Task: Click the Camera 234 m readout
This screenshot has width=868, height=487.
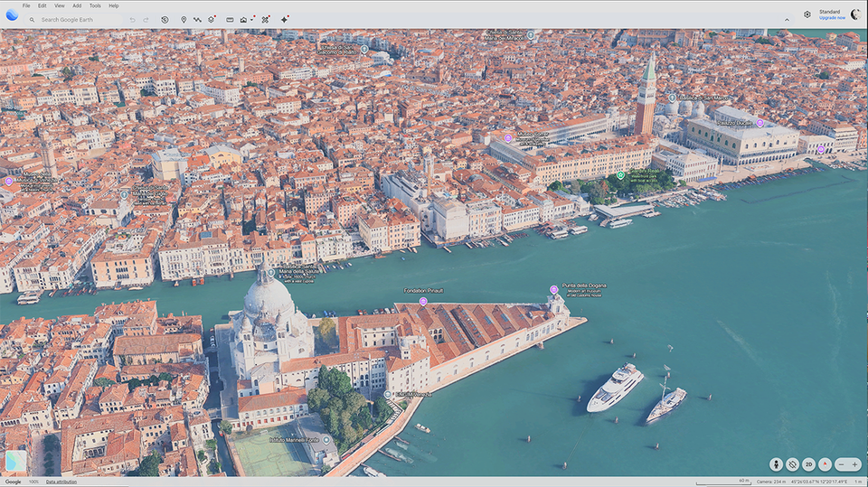Action: tap(771, 482)
